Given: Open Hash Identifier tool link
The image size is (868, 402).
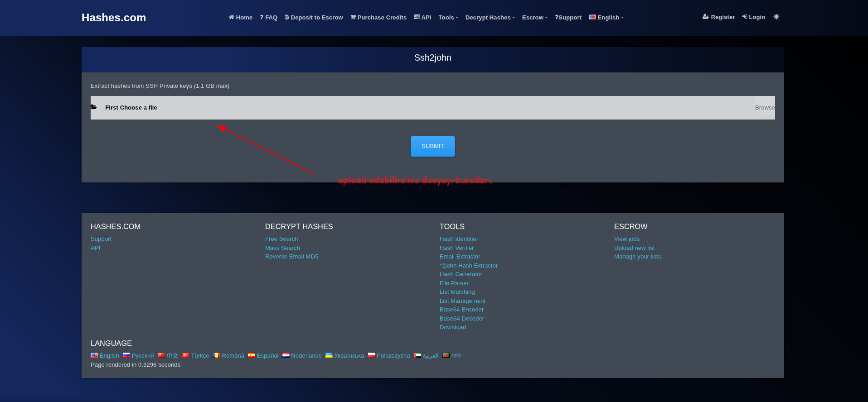Looking at the screenshot, I should pyautogui.click(x=459, y=239).
